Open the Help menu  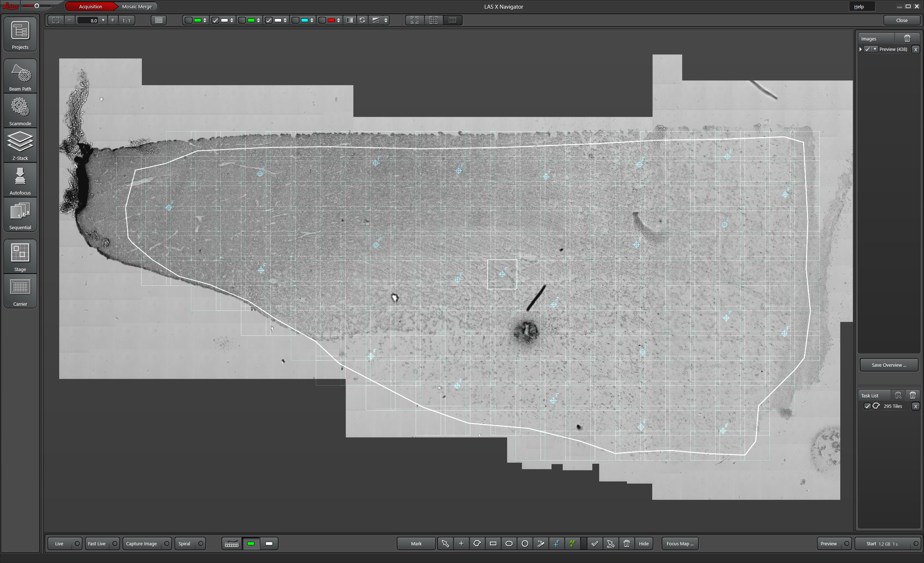click(859, 6)
